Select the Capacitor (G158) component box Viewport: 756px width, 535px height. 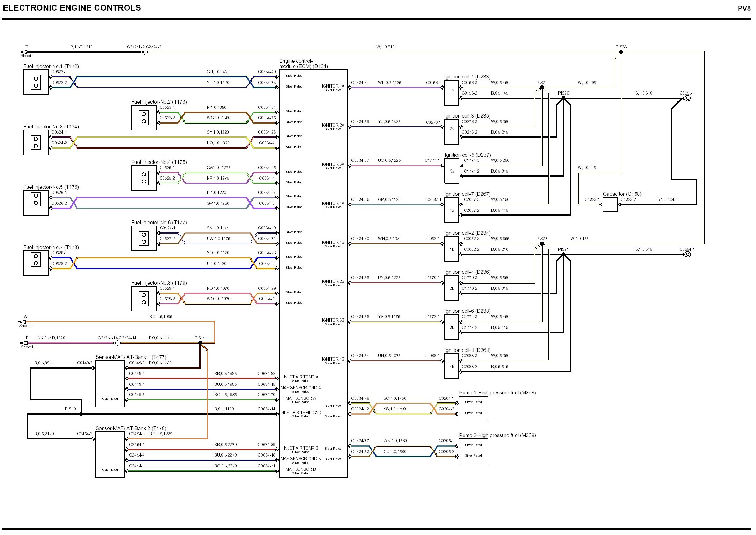610,205
